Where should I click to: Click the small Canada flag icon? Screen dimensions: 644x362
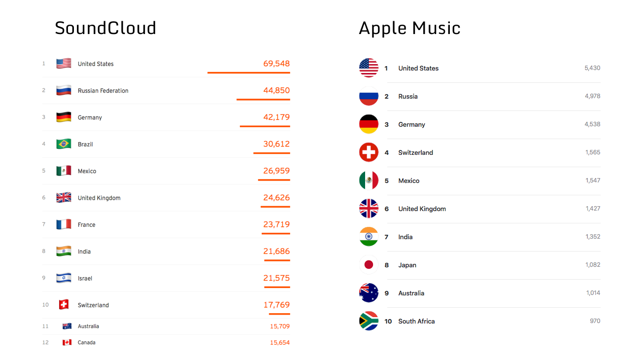(x=67, y=342)
